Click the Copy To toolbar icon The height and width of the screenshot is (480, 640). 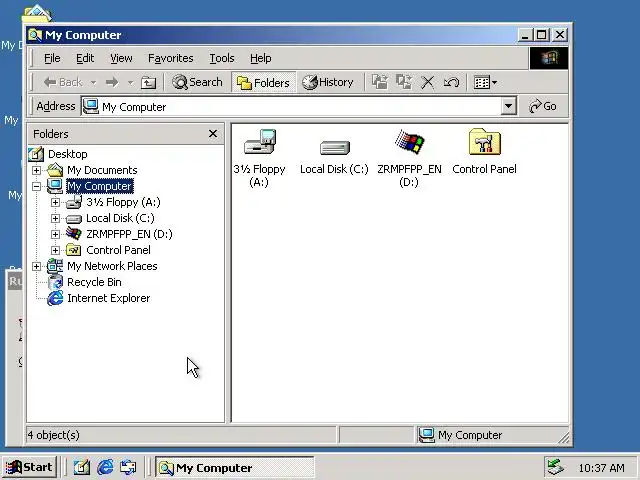click(x=404, y=82)
